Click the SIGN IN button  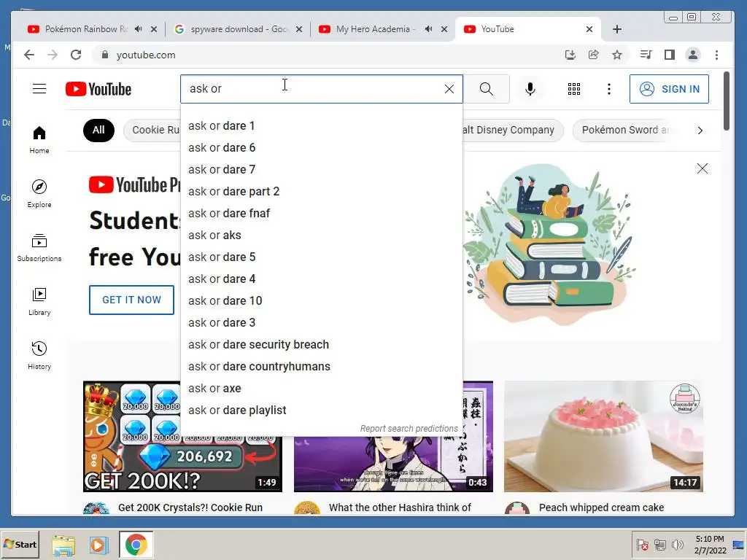[669, 89]
